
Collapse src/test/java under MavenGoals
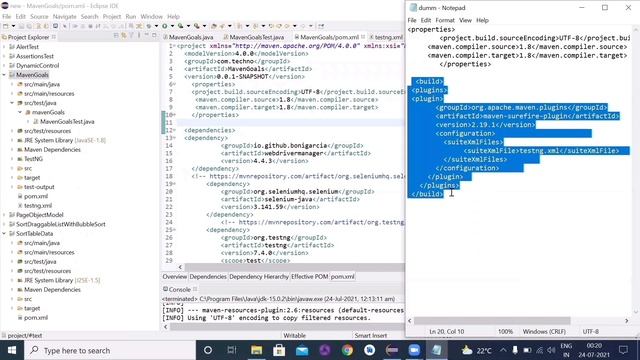point(12,103)
